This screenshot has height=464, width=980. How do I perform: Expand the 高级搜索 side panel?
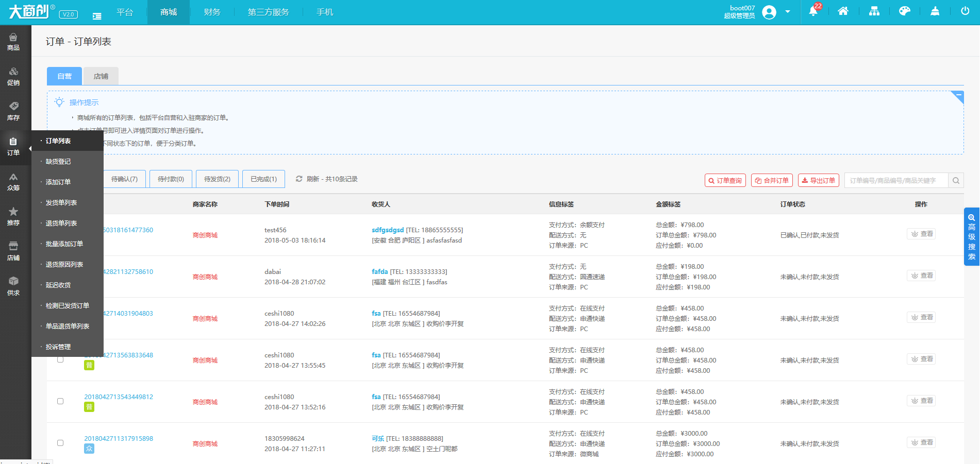[x=971, y=236]
